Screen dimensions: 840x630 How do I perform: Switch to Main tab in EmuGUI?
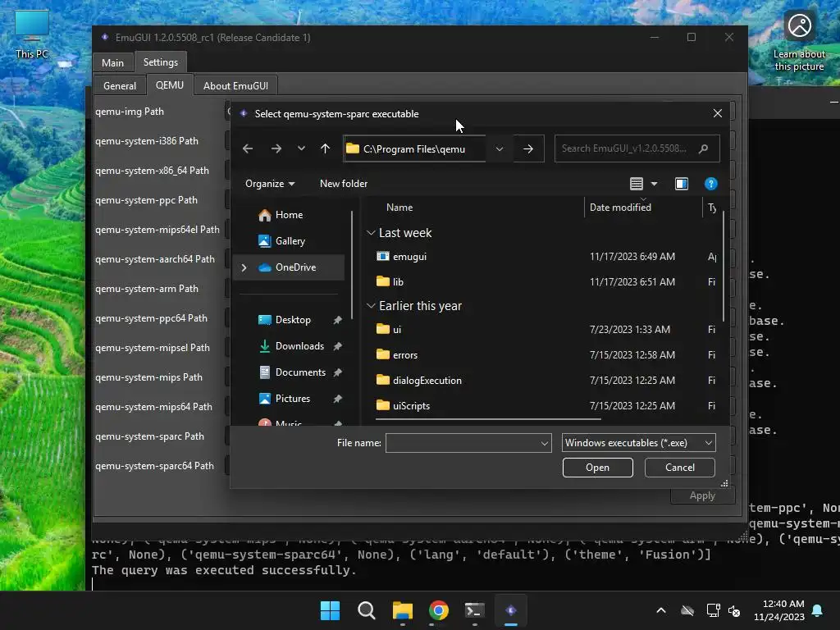(112, 62)
